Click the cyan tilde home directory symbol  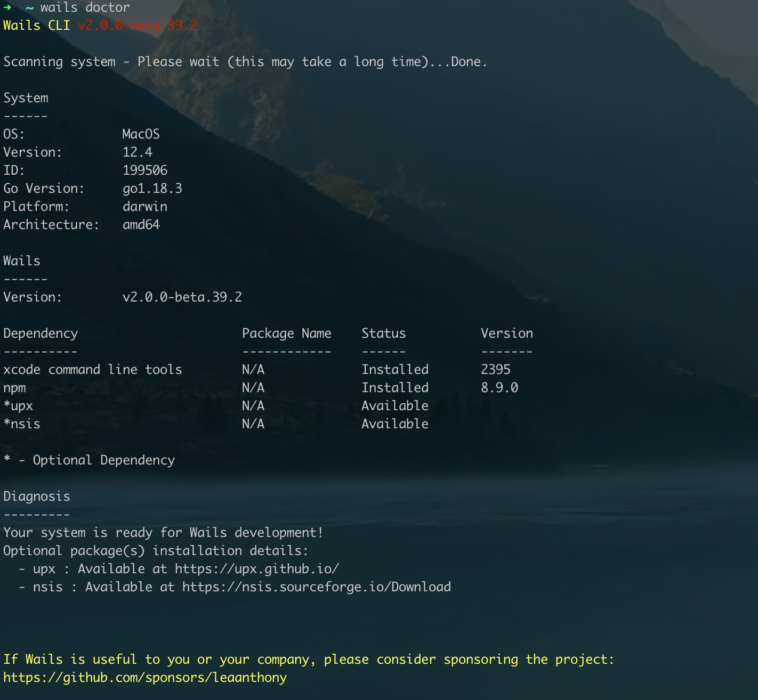30,7
